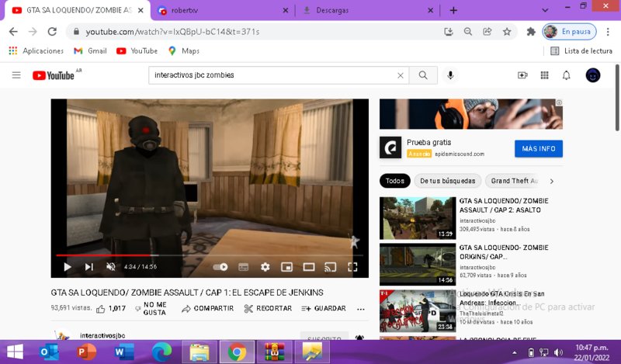Open Chrome profile En pausa button
621x364 pixels.
pyautogui.click(x=570, y=32)
